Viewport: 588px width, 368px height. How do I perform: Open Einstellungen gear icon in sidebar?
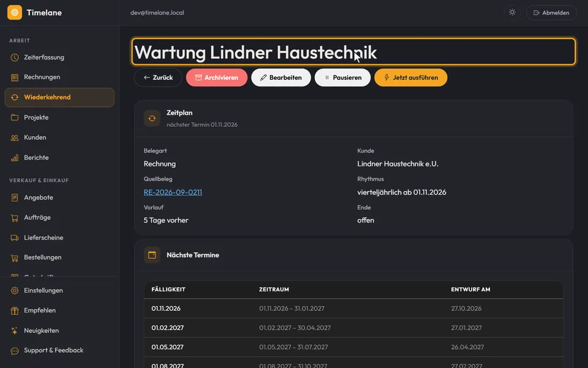tap(15, 290)
